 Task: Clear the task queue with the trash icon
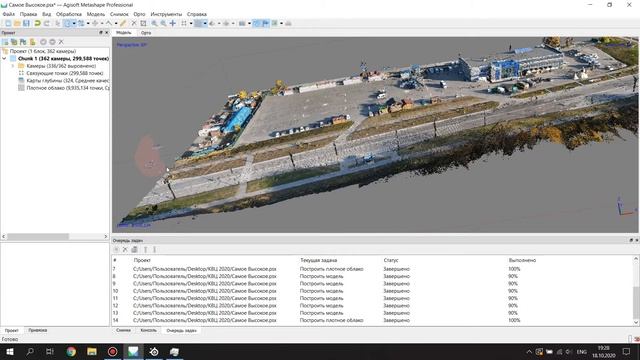pyautogui.click(x=134, y=249)
